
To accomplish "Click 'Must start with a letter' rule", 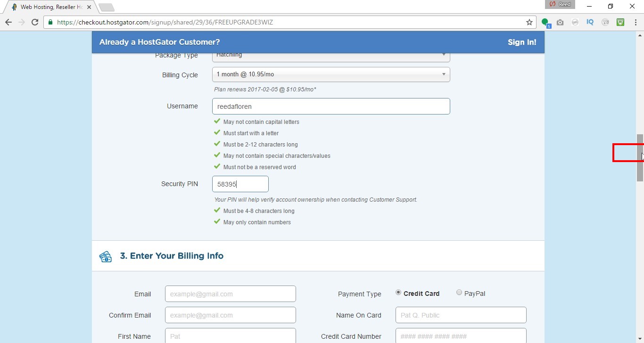I will tap(251, 133).
